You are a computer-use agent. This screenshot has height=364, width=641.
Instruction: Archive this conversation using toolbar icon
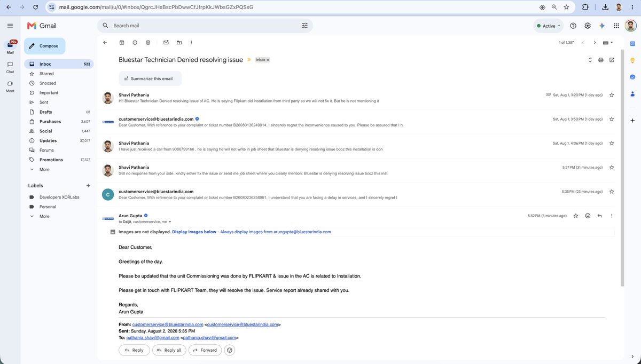click(x=121, y=43)
